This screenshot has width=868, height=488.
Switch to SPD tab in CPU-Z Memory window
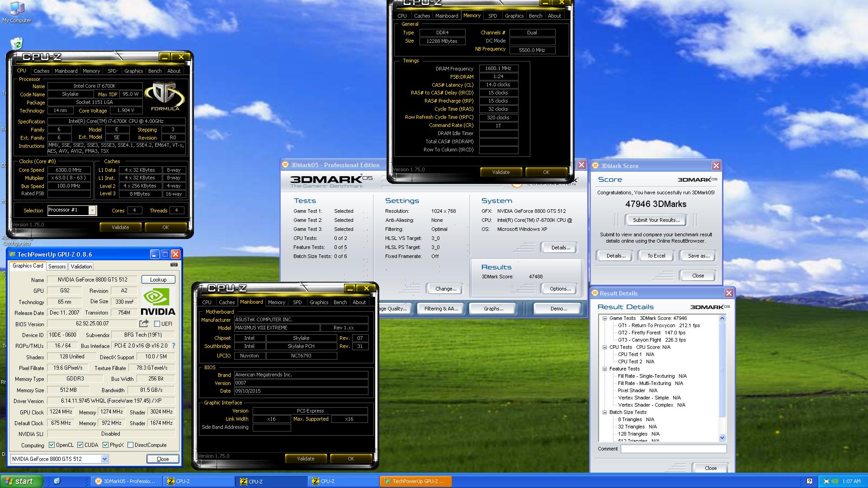[x=492, y=16]
